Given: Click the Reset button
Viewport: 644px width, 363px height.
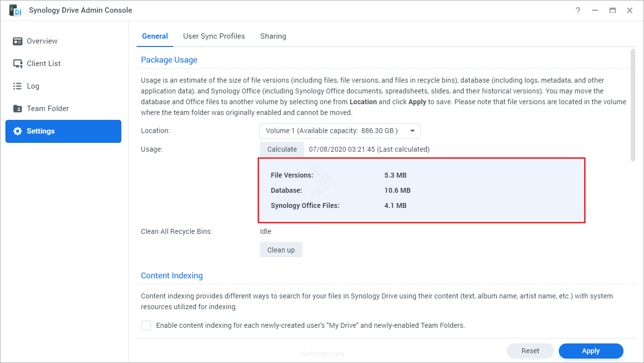Looking at the screenshot, I should [x=530, y=351].
